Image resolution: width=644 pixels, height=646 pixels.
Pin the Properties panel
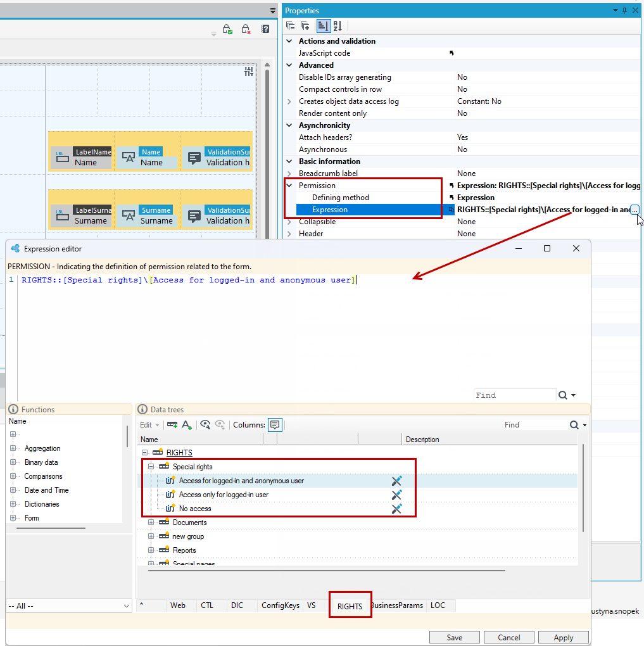pyautogui.click(x=624, y=10)
